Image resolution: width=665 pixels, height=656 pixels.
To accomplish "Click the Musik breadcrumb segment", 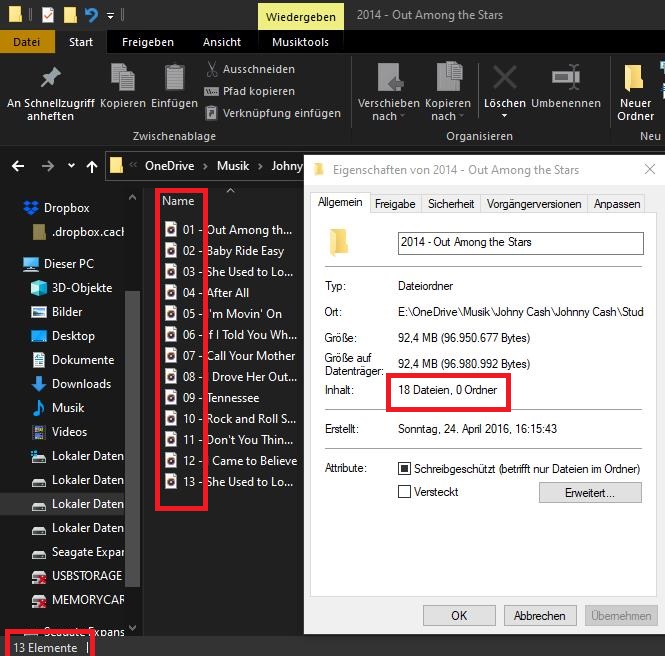I will [233, 166].
